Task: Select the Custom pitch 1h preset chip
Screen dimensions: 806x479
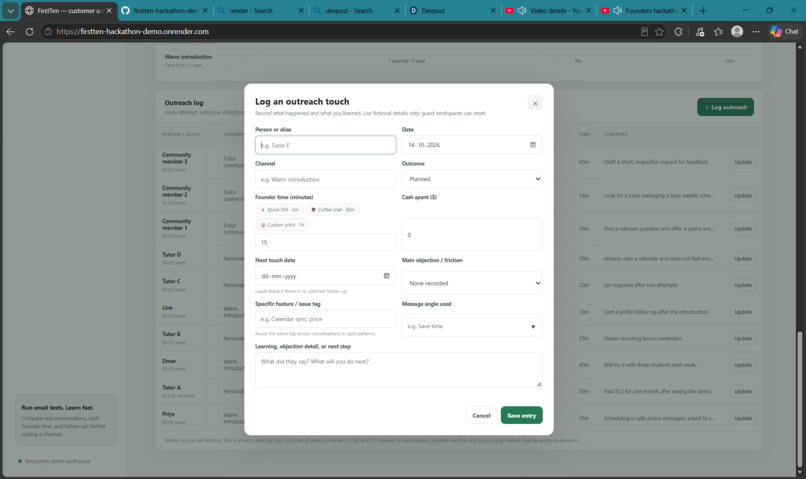Action: pos(282,225)
